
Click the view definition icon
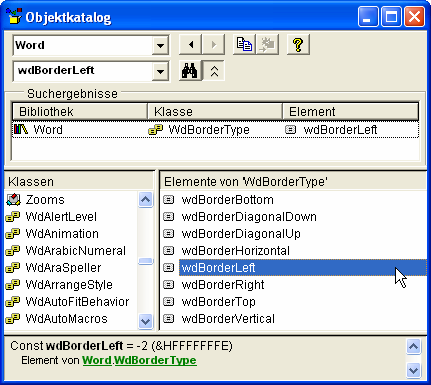(x=267, y=44)
